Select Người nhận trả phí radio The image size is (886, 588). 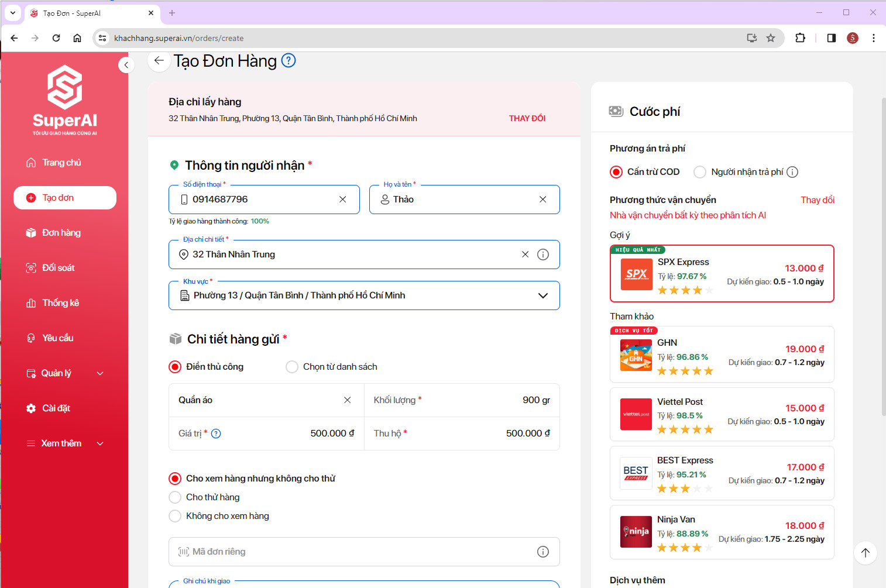[700, 172]
